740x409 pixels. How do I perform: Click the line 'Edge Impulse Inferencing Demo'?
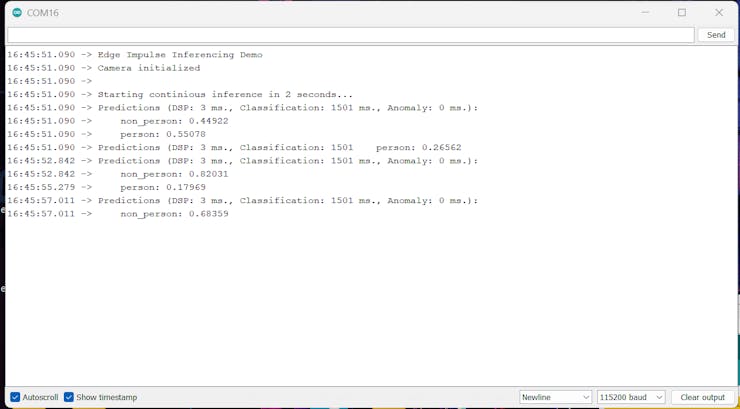point(180,55)
